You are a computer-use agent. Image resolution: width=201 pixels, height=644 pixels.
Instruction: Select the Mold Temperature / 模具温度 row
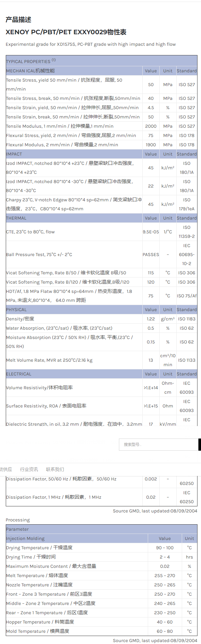(x=38, y=631)
